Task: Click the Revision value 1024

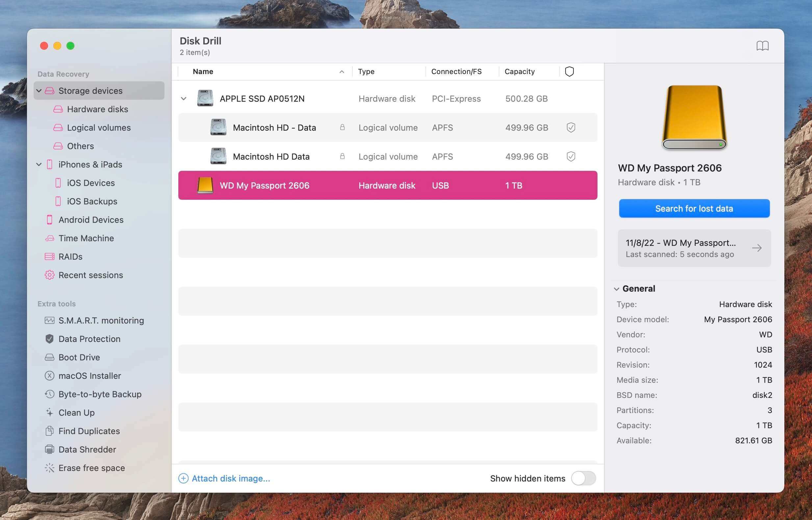Action: (763, 365)
